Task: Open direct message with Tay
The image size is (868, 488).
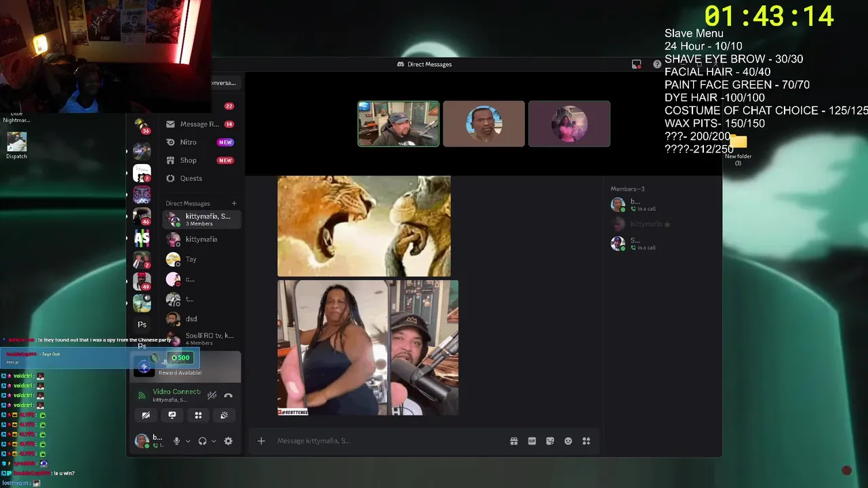Action: click(201, 259)
